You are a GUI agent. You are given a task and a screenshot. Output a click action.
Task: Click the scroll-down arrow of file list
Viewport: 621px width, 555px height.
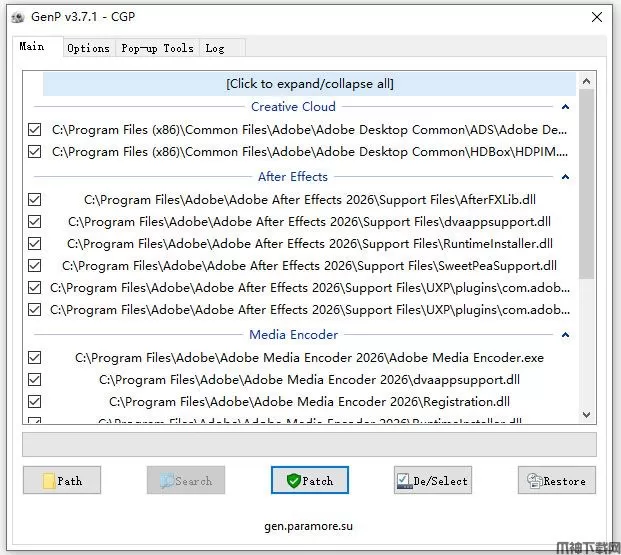click(x=587, y=415)
